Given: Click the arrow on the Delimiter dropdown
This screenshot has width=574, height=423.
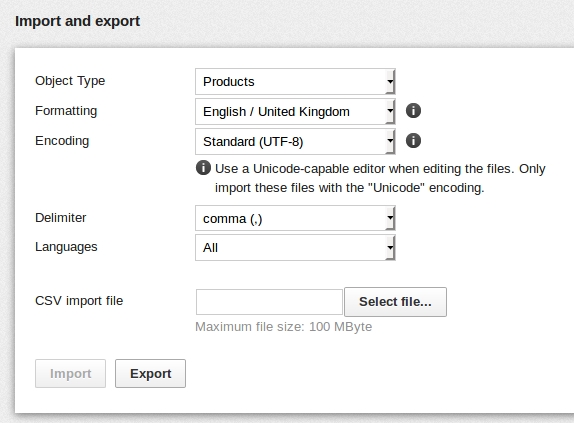Looking at the screenshot, I should click(x=390, y=218).
